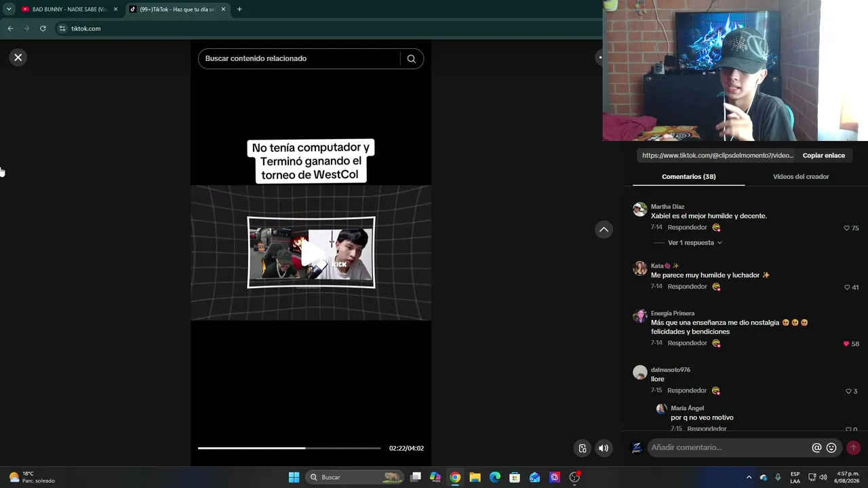Image resolution: width=868 pixels, height=488 pixels.
Task: Mute the video with the speaker icon
Action: 604,448
